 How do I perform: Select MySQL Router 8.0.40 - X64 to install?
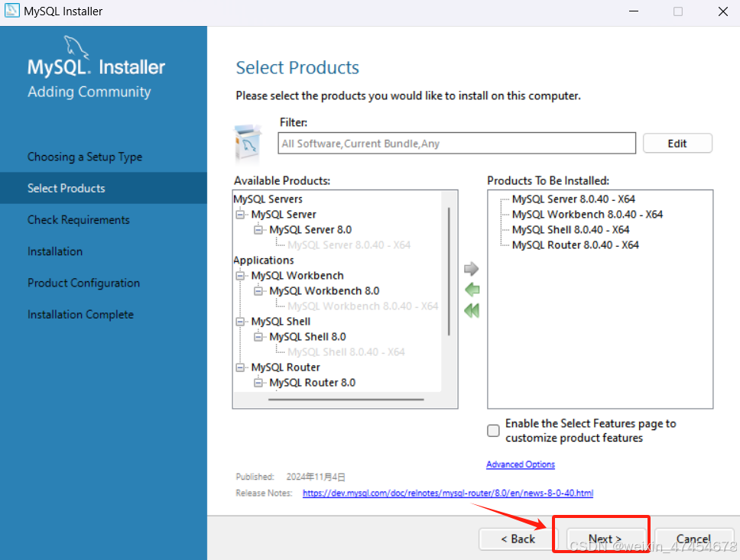[x=576, y=244]
